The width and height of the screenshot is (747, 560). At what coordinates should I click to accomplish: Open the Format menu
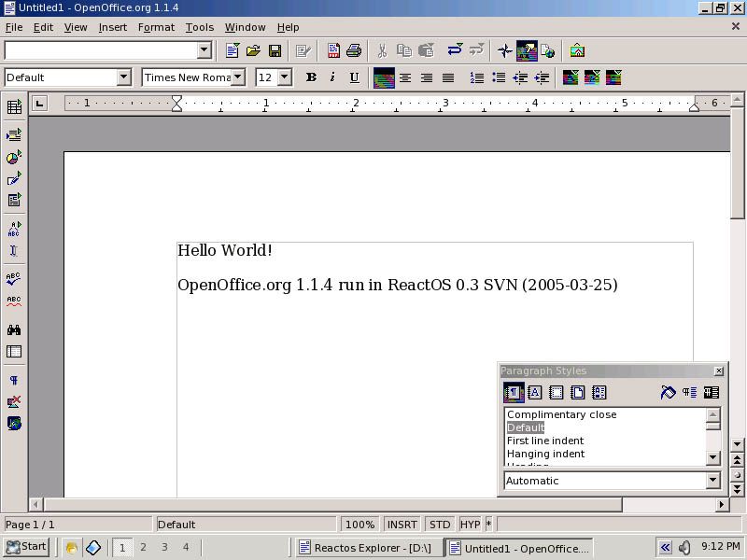coord(155,27)
